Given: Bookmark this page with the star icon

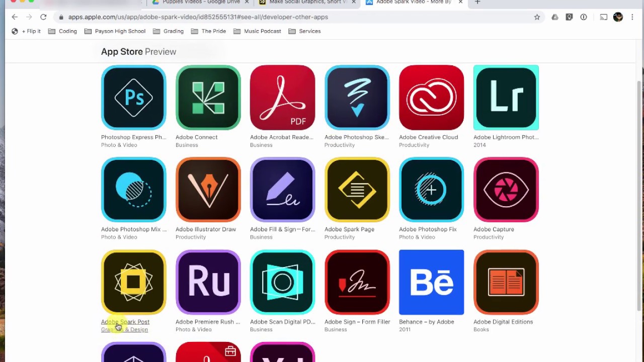Looking at the screenshot, I should 537,17.
